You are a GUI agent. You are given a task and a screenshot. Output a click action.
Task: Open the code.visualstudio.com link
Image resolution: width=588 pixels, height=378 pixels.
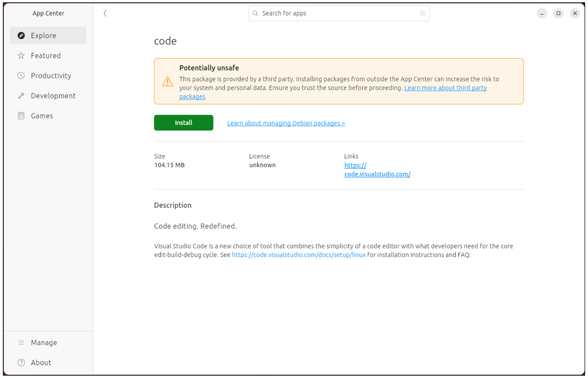[377, 169]
